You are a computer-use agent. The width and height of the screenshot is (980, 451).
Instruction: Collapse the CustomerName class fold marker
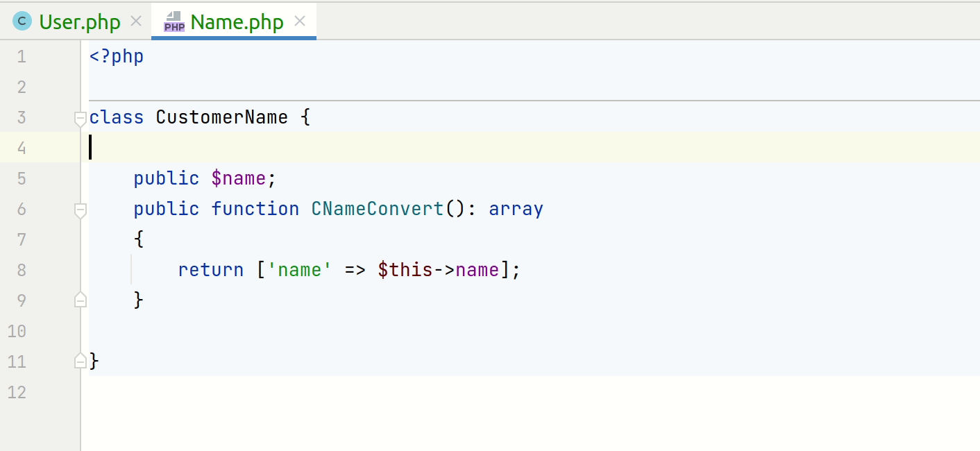point(80,117)
